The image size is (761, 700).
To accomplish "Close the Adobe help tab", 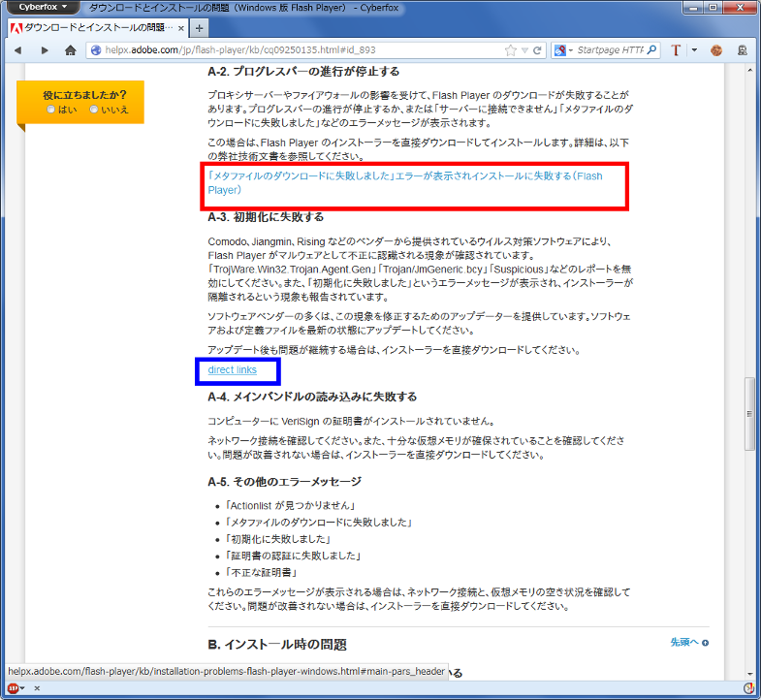I will click(181, 28).
